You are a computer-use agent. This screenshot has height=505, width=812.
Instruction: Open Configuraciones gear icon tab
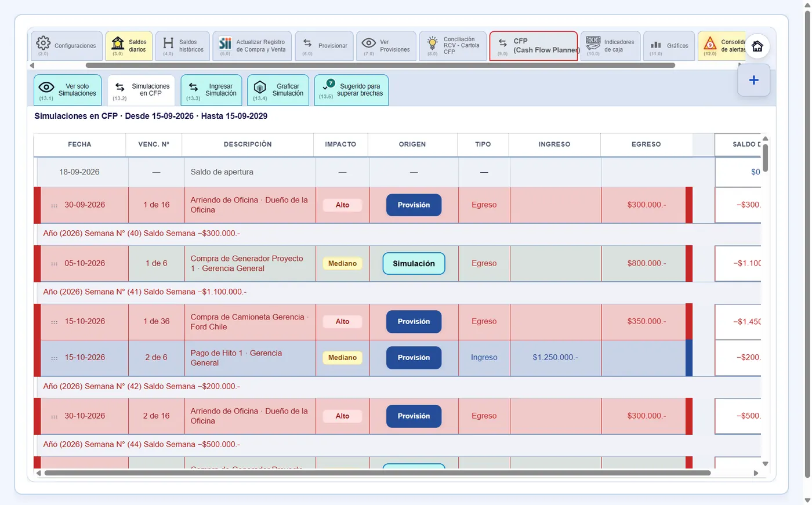pyautogui.click(x=67, y=46)
